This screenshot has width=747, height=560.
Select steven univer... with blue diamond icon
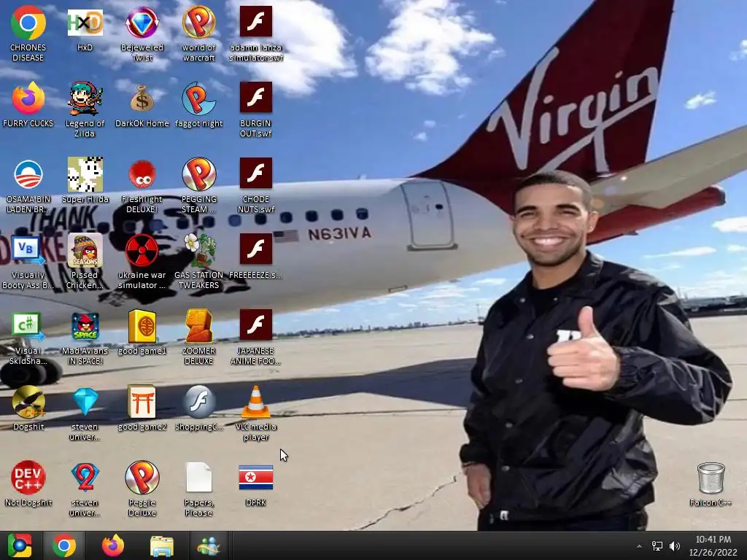[x=85, y=402]
